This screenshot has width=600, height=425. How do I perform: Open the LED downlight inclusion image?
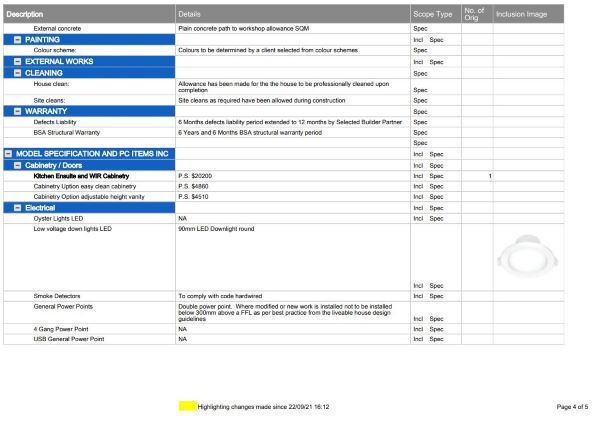tap(528, 256)
